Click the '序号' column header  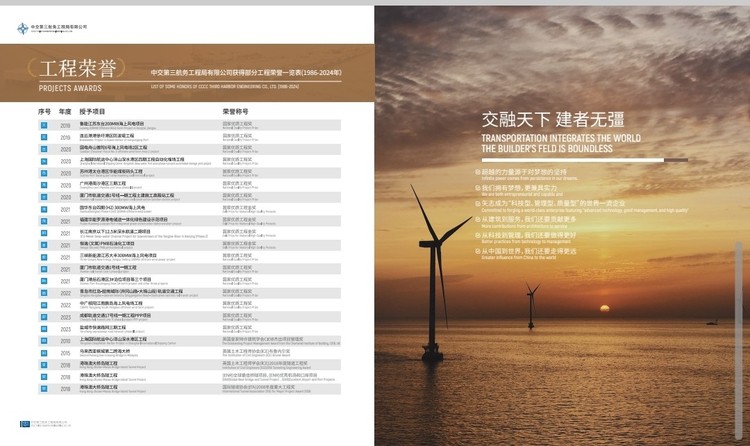coord(44,112)
